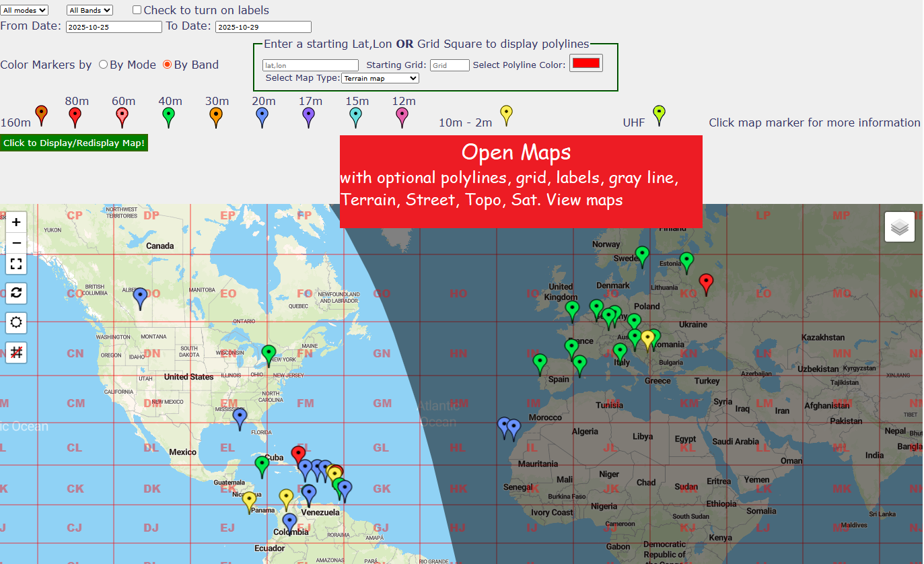Click the Starting Grid text field
This screenshot has width=924, height=564.
[450, 65]
